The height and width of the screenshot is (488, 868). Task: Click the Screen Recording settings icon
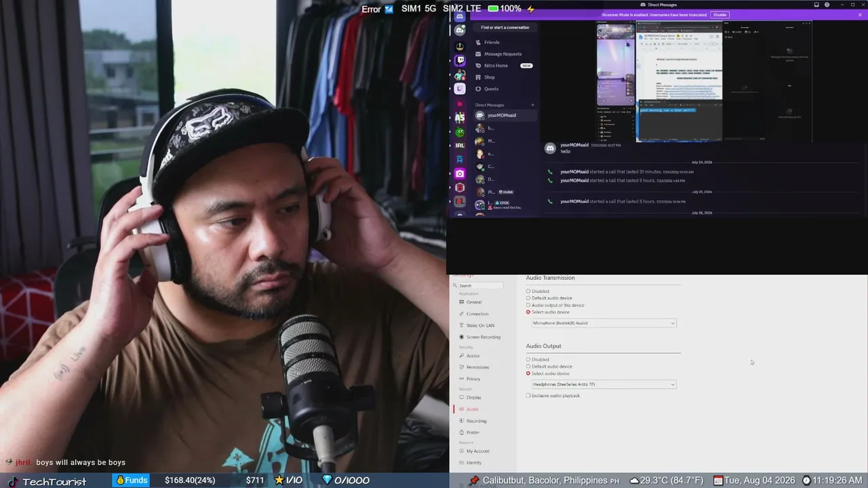point(462,337)
